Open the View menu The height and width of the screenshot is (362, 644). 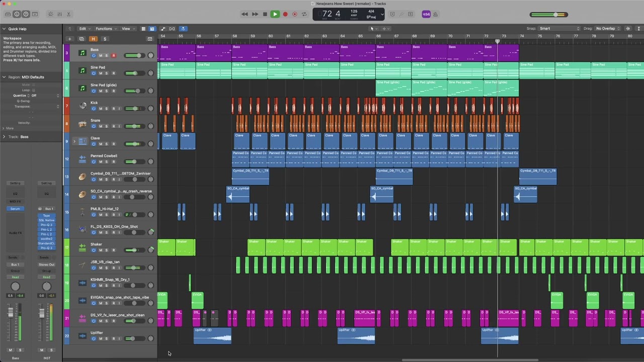(127, 29)
